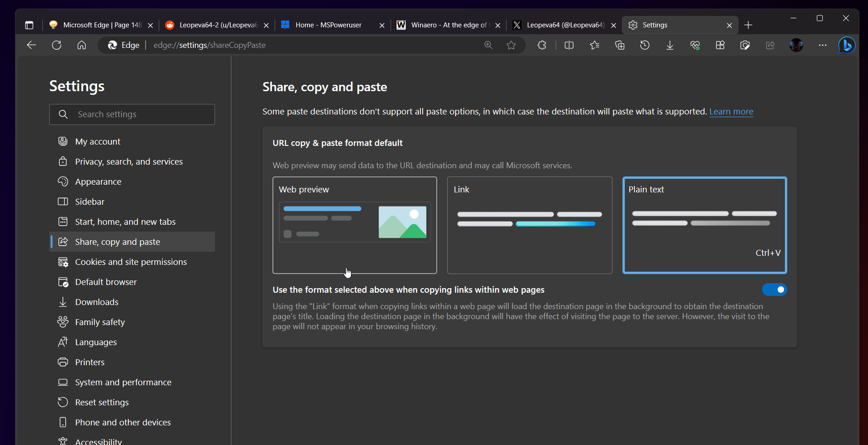Open Settings and more ellipsis menu
868x445 pixels.
[x=822, y=45]
